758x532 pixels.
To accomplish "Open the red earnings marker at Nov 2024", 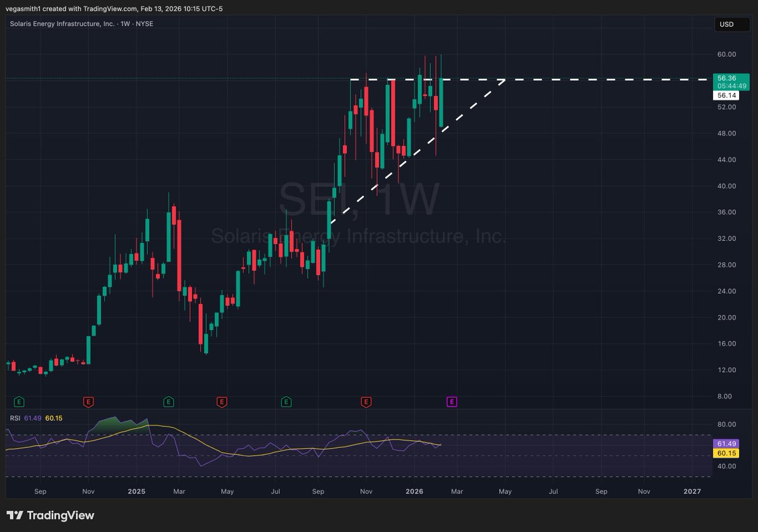I will coord(88,401).
